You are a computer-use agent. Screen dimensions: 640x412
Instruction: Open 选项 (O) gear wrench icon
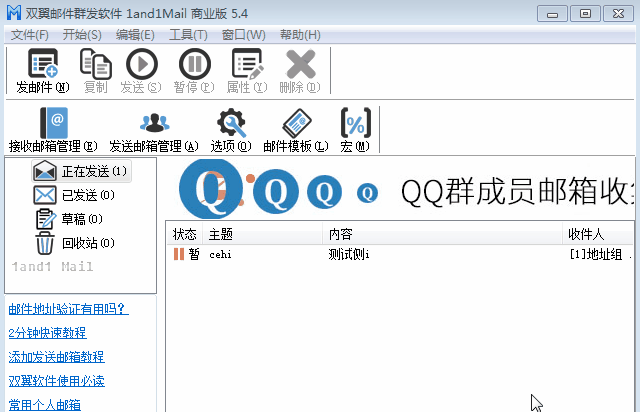coord(231,122)
